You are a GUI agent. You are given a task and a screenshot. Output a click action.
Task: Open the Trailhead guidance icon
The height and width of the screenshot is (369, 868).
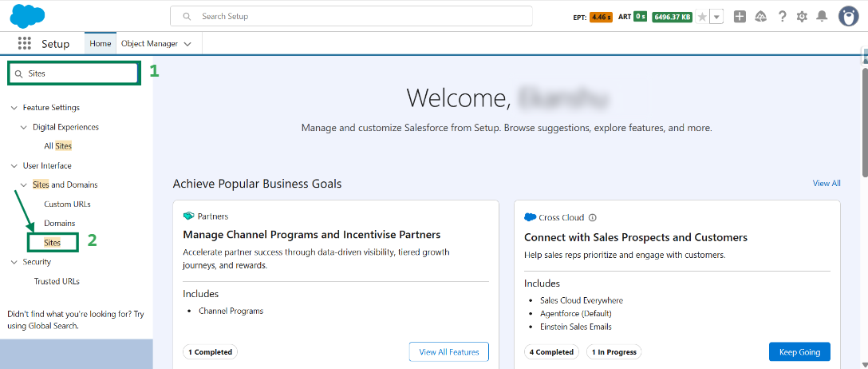pos(760,17)
